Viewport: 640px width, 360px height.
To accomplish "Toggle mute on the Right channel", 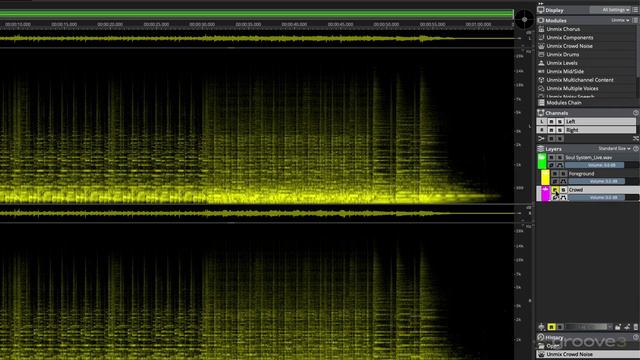I will coord(551,130).
